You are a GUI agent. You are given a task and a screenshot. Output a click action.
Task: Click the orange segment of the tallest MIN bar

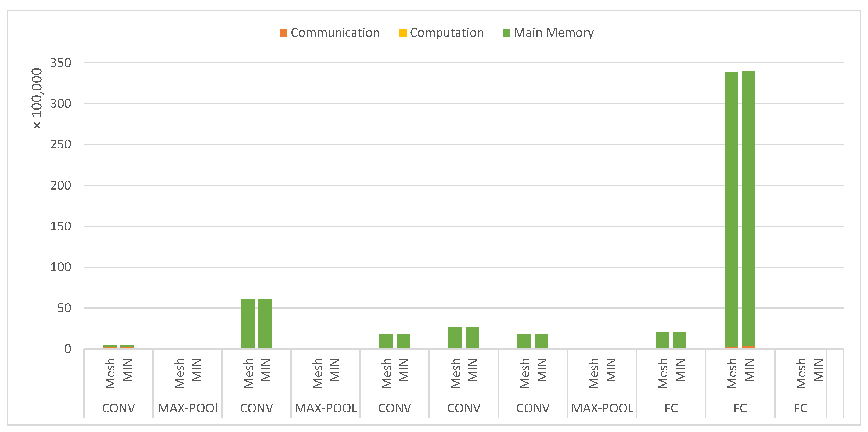point(748,347)
